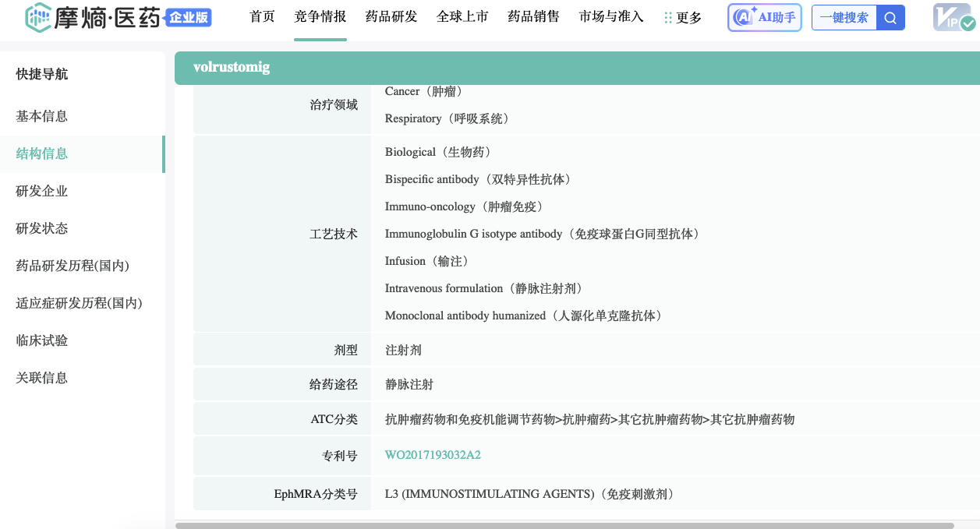Open 市场与准入 menu
This screenshot has height=529, width=980.
pos(611,16)
